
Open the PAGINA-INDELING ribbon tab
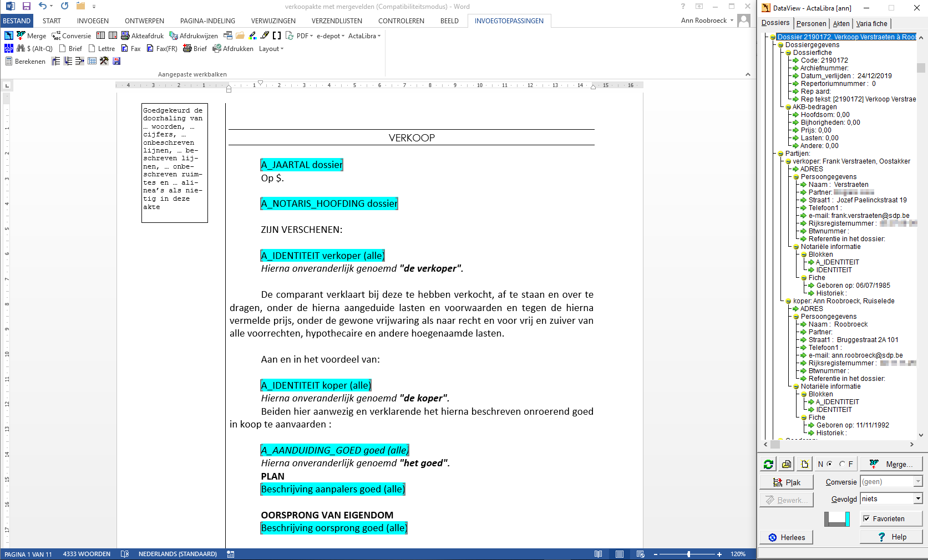[207, 21]
